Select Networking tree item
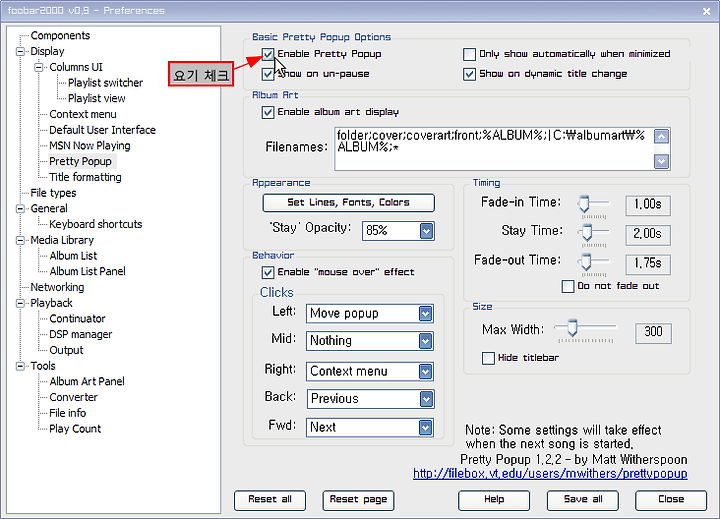The width and height of the screenshot is (720, 519). point(57,288)
